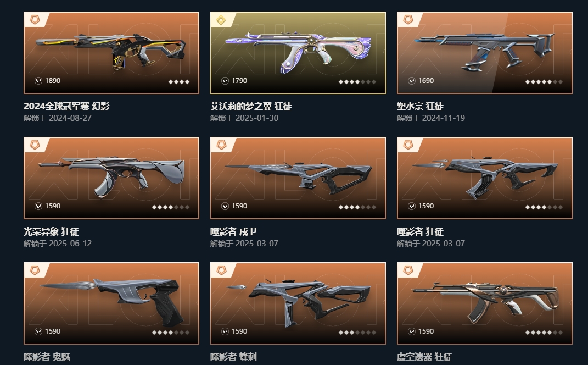The width and height of the screenshot is (588, 365).
Task: Click the yellow tier badge on 艾沃莉的梦之翼 狂徒
Action: (221, 20)
